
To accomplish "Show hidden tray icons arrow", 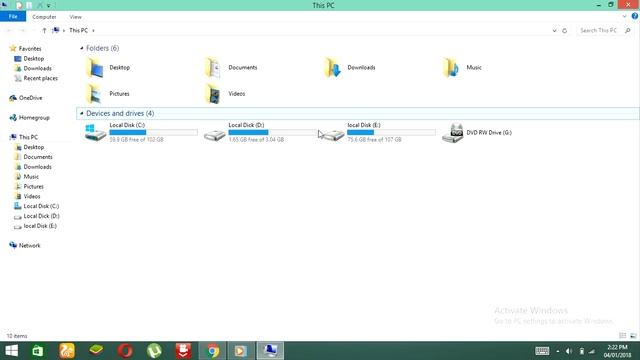I will coord(558,351).
